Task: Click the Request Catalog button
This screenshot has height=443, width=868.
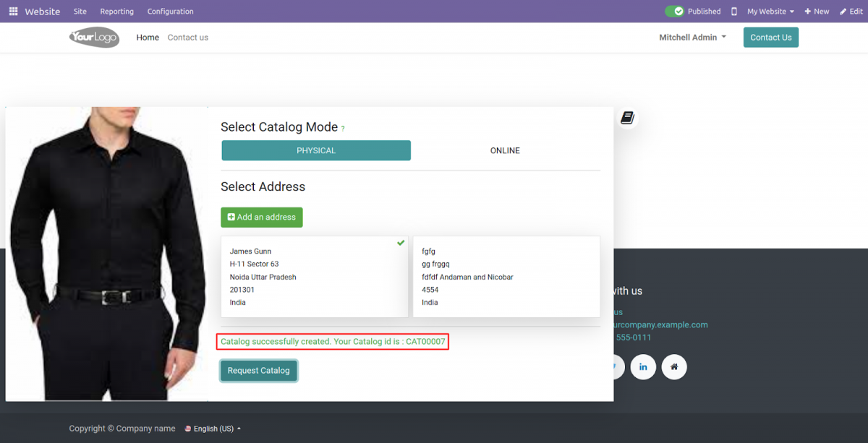Action: 258,370
